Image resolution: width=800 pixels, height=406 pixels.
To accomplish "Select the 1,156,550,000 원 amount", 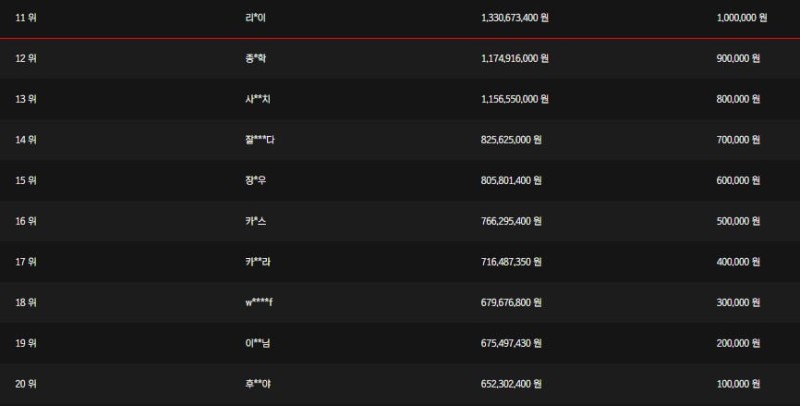I will (x=514, y=99).
